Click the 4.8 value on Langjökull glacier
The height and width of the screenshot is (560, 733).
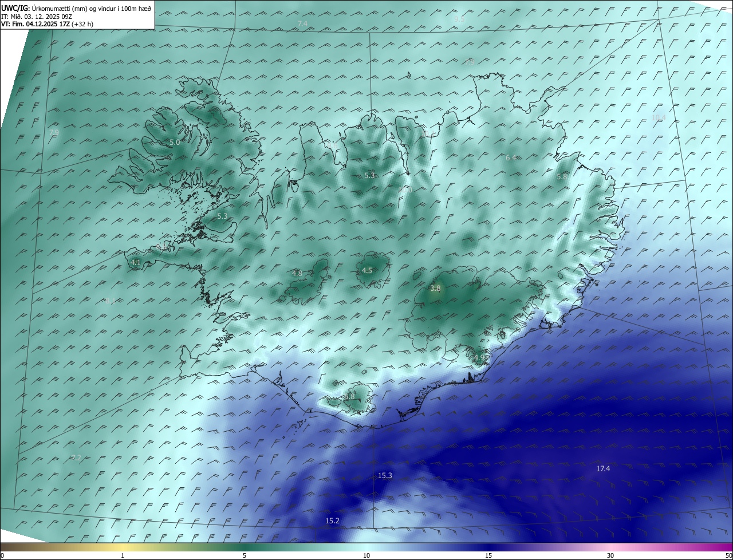pos(297,274)
